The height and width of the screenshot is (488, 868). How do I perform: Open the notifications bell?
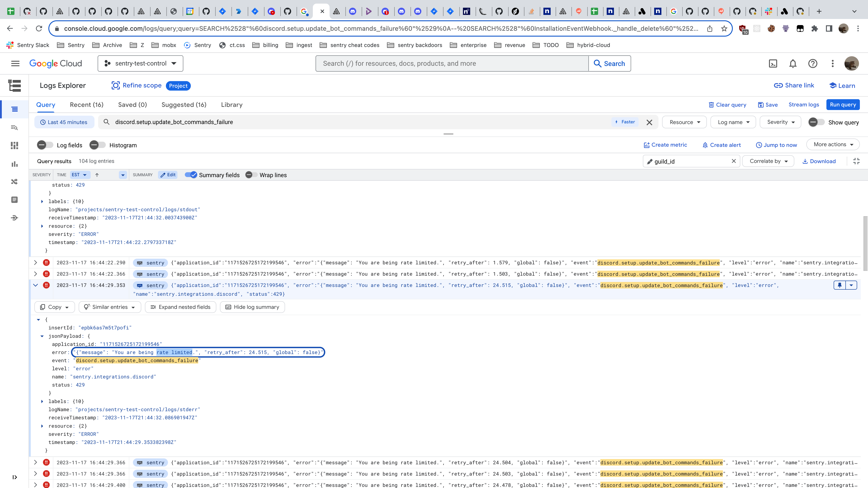tap(793, 64)
